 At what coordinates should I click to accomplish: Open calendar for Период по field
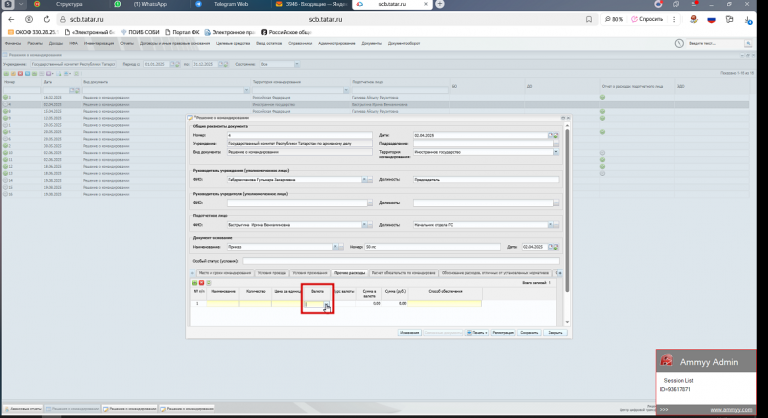[x=221, y=64]
